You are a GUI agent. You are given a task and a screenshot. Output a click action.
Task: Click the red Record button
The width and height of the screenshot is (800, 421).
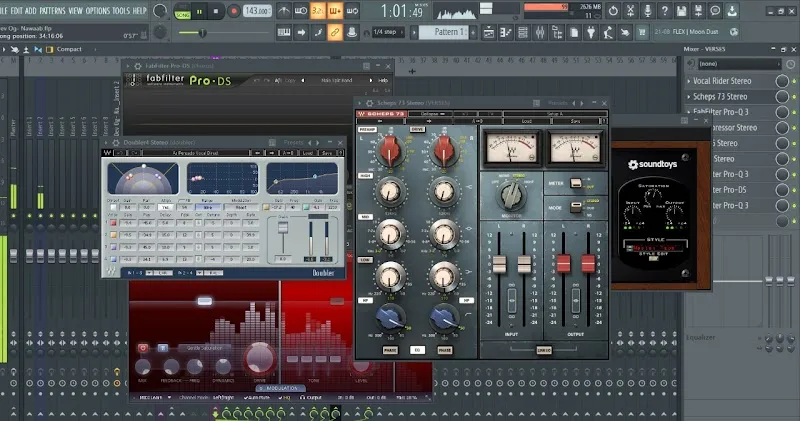(234, 11)
